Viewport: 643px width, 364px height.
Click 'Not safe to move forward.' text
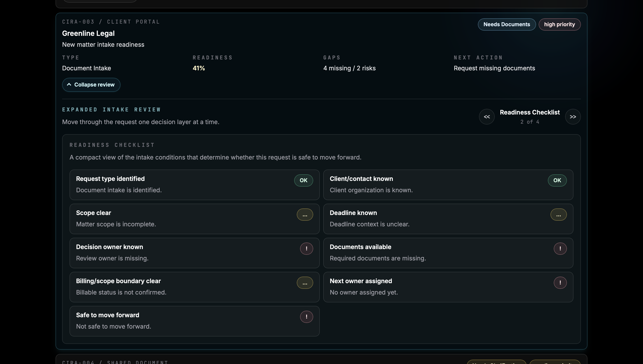coord(114,326)
